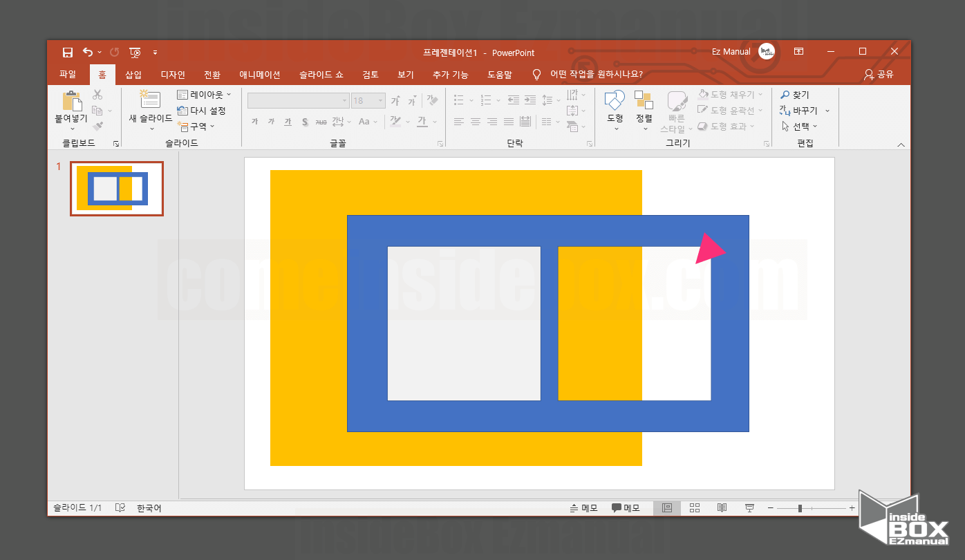Viewport: 965px width, 560px height.
Task: Open the 애니메이션 ribbon tab
Action: (x=260, y=75)
